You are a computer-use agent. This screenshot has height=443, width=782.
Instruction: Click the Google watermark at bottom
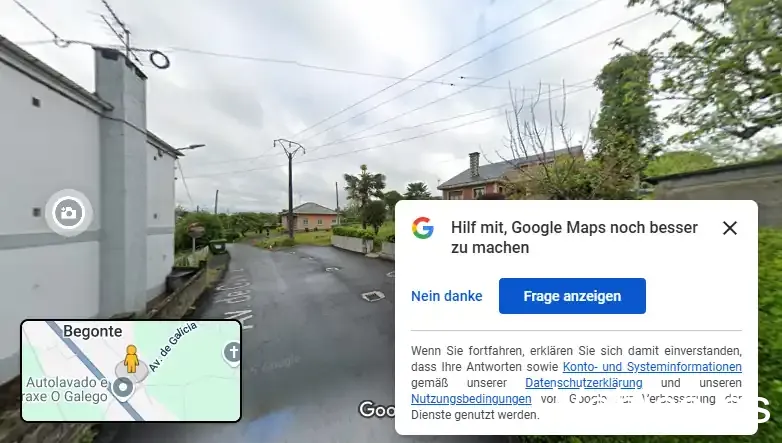[377, 409]
